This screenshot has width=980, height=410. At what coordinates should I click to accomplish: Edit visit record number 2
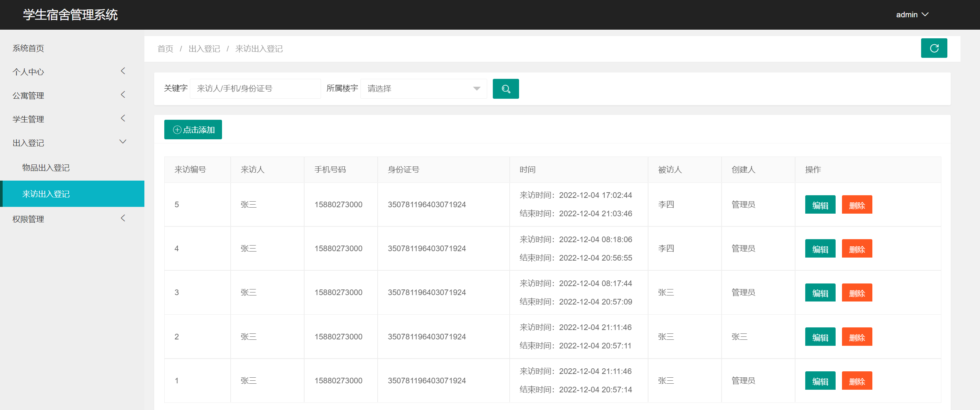point(820,337)
